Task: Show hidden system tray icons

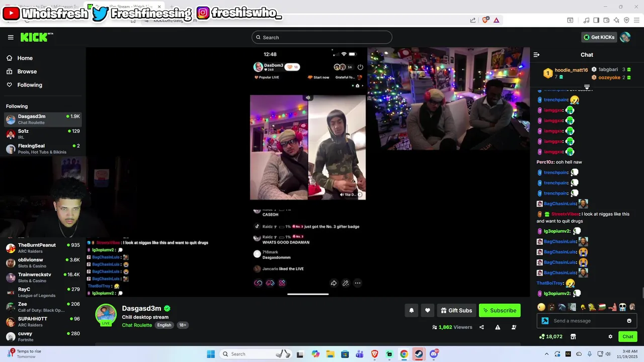Action: coord(547,354)
